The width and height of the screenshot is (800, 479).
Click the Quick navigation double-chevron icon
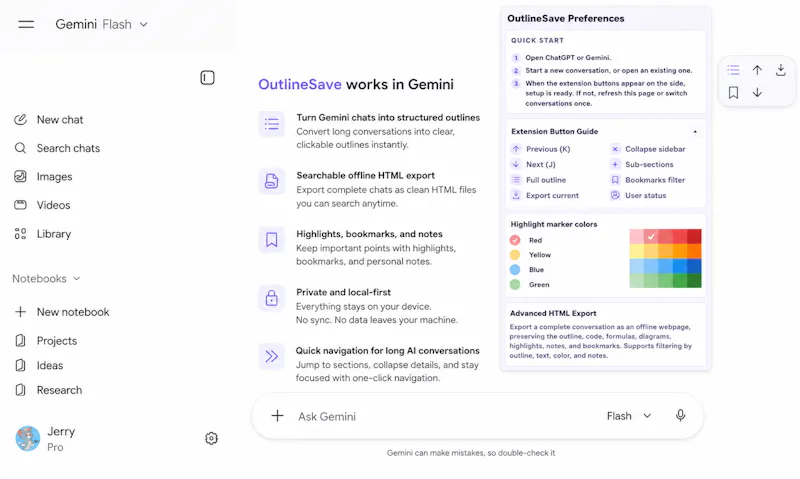tap(271, 356)
